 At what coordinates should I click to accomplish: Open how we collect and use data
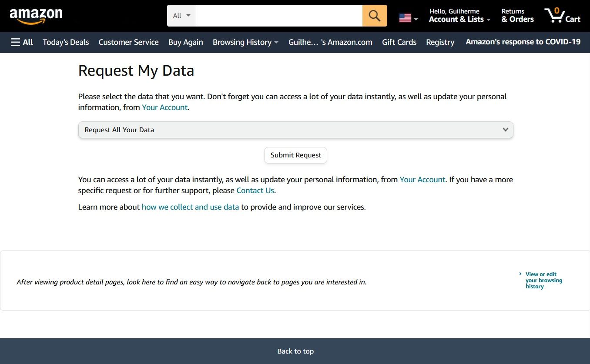coord(190,207)
